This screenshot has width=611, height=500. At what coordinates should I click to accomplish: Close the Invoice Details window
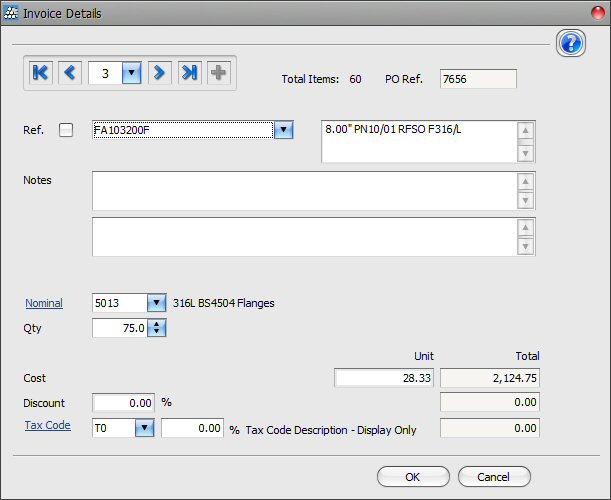point(598,13)
